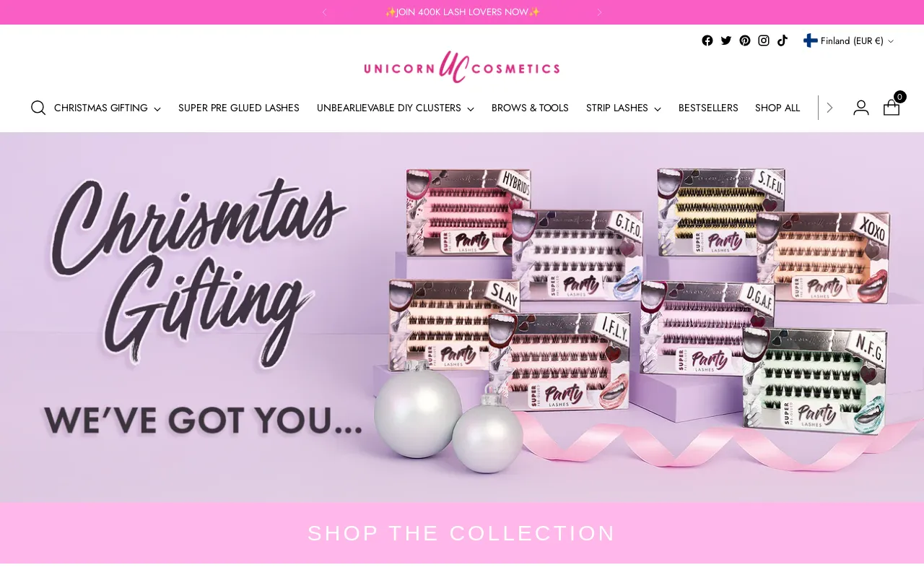Go to Super Pre Glued Lashes

click(239, 108)
